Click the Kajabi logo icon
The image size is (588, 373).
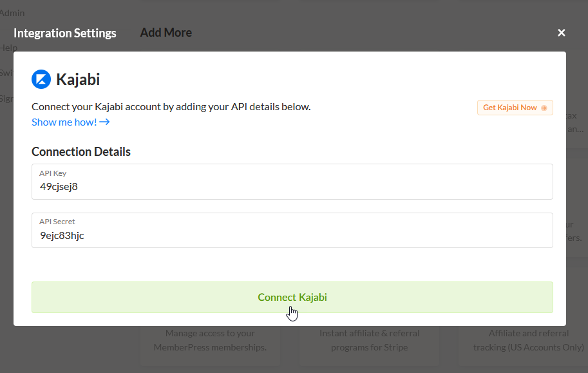[41, 79]
